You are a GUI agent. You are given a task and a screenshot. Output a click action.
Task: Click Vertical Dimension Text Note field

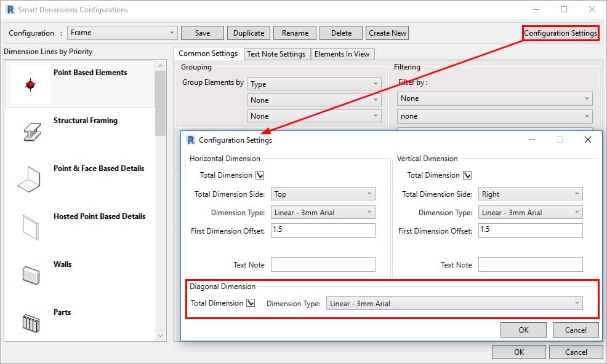click(x=530, y=264)
